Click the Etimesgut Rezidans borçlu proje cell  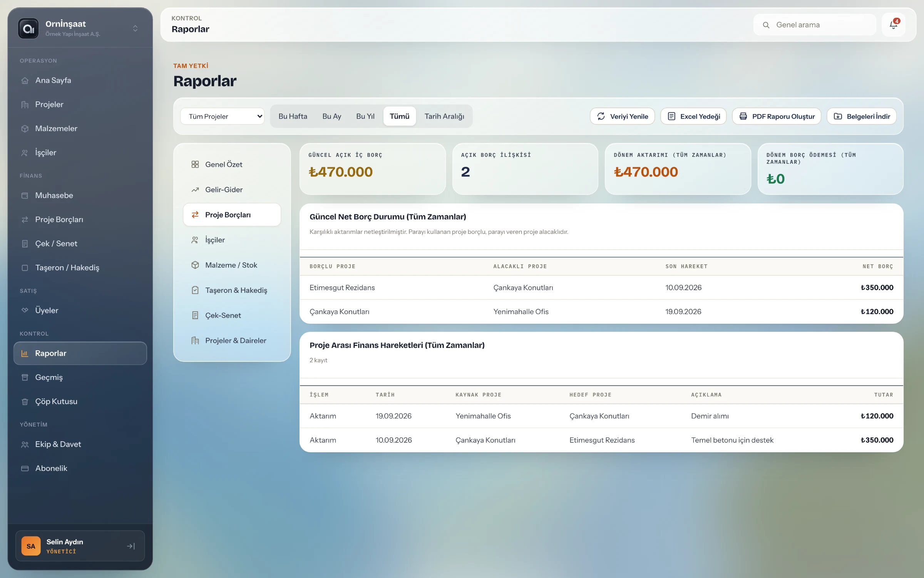click(342, 288)
